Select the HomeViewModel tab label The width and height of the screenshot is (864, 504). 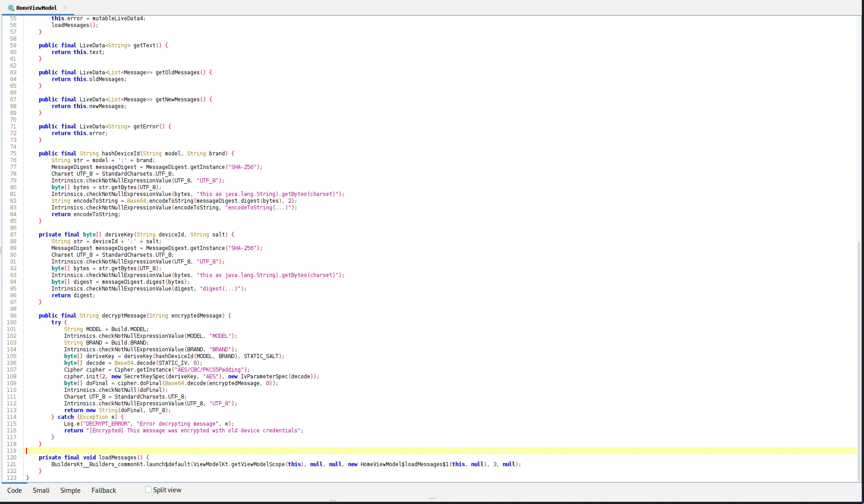point(37,8)
